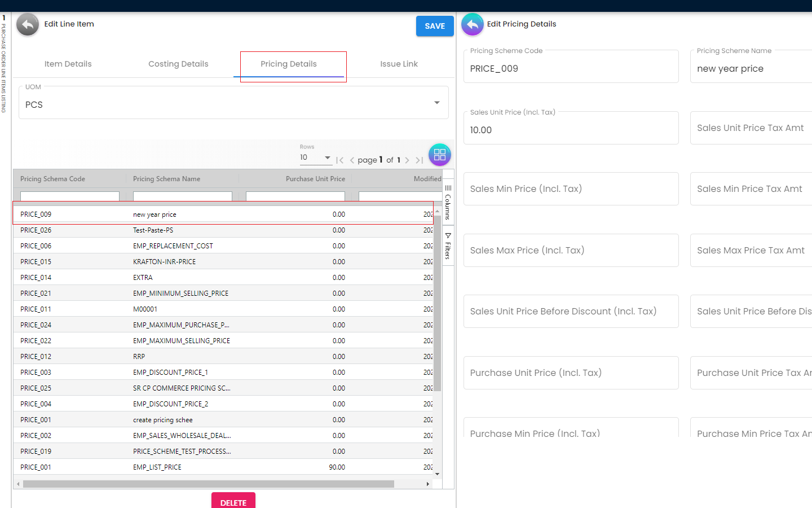Open the grid view toggle icon
Image resolution: width=812 pixels, height=508 pixels.
pos(439,155)
